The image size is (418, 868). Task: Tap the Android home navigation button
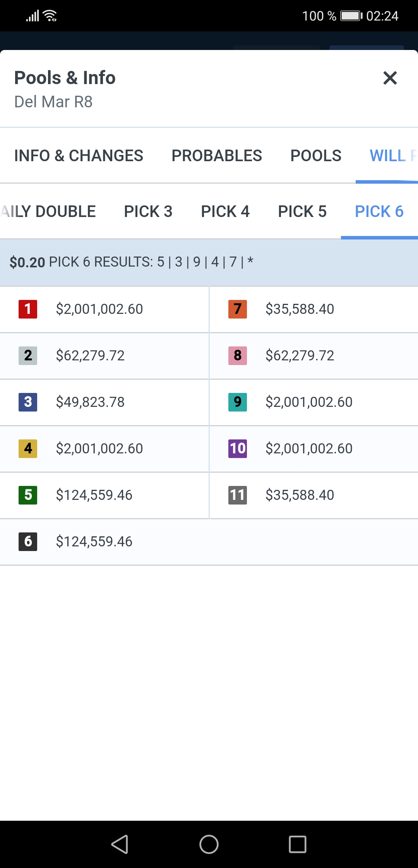(x=209, y=844)
